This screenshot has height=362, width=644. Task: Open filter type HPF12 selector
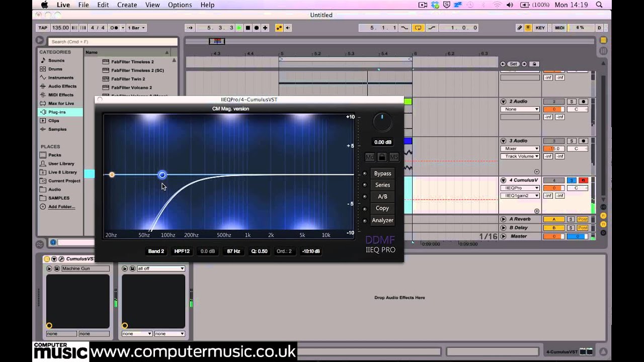pyautogui.click(x=182, y=251)
